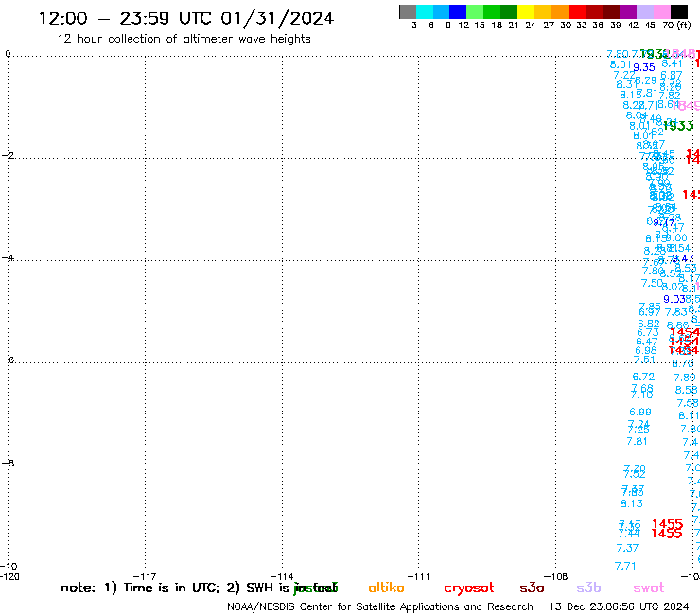The image size is (700, 615).
Task: Click the lavender 45 ft legend swatch
Action: pos(645,11)
